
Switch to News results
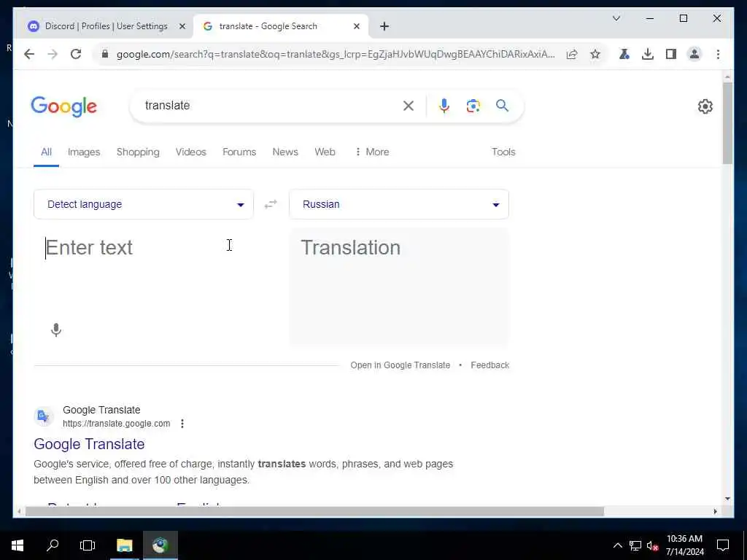(285, 152)
